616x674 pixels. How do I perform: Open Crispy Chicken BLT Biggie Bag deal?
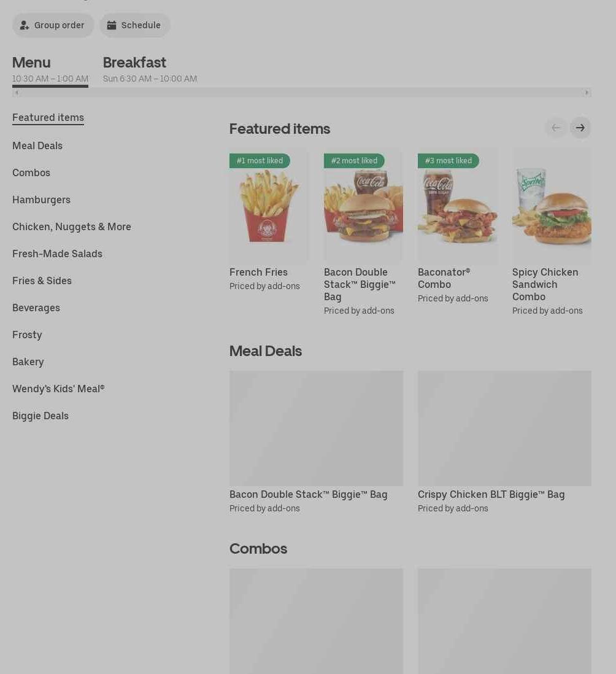click(504, 442)
